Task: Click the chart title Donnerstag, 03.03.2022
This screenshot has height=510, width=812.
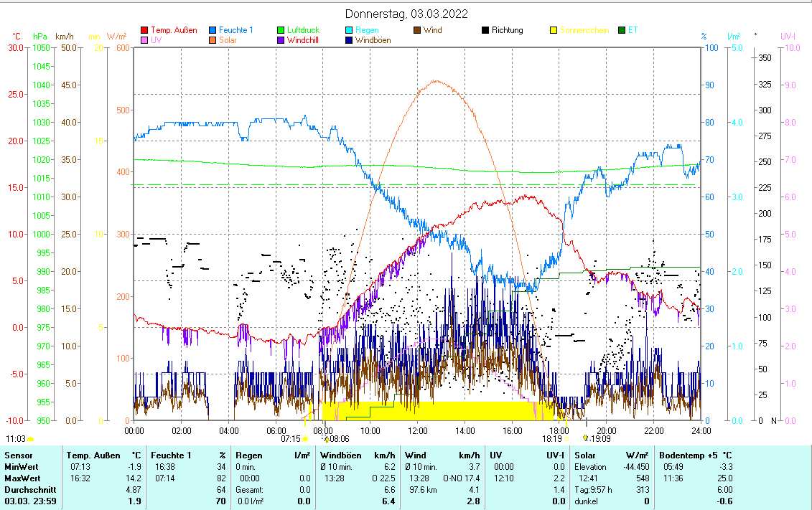Action: click(x=406, y=14)
